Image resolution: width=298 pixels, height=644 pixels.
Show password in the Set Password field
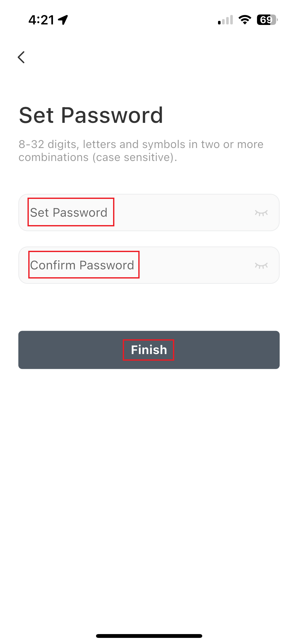[x=261, y=213]
